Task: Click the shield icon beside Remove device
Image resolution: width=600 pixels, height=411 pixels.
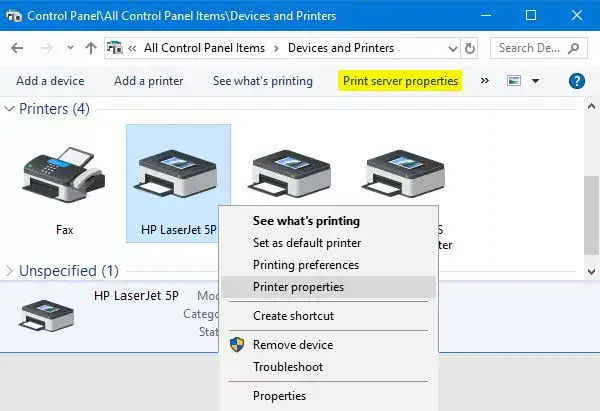Action: [x=237, y=344]
